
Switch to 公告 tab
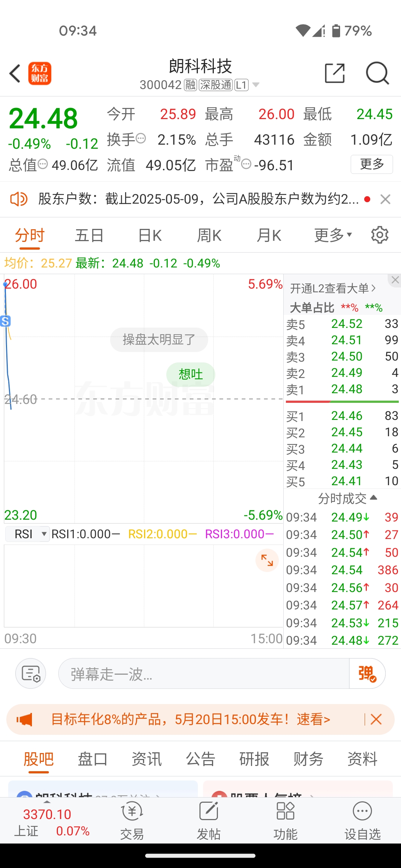(200, 759)
